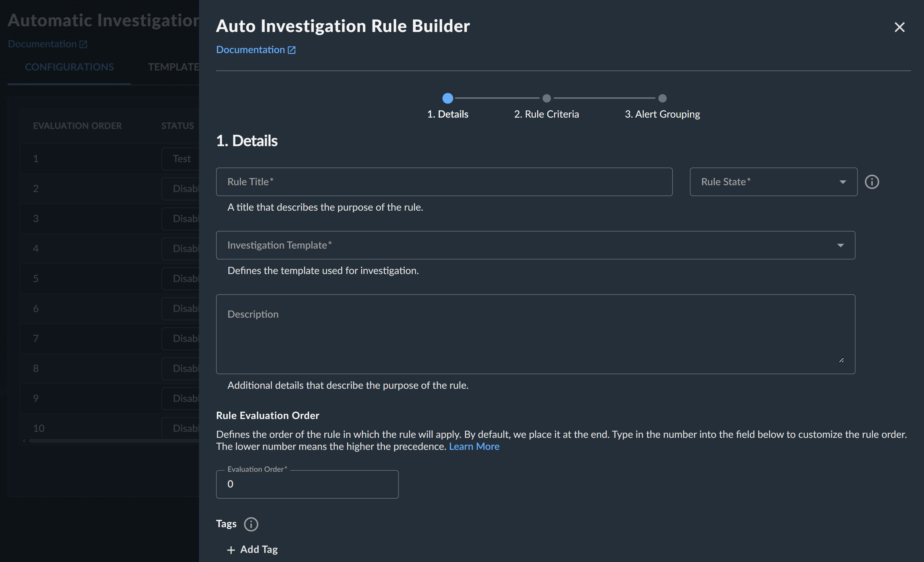924x562 pixels.
Task: Click the 'Rule Evaluation Order' heading
Action: pos(267,415)
